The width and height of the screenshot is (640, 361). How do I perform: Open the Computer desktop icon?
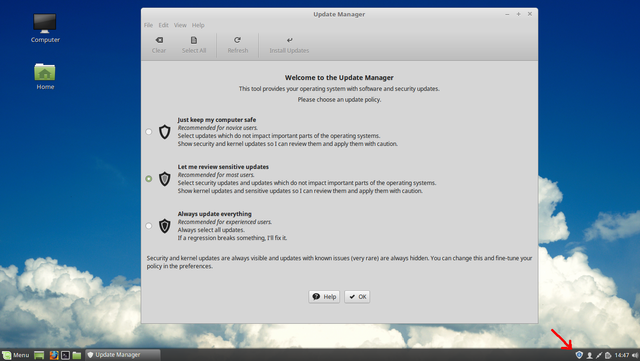45,23
